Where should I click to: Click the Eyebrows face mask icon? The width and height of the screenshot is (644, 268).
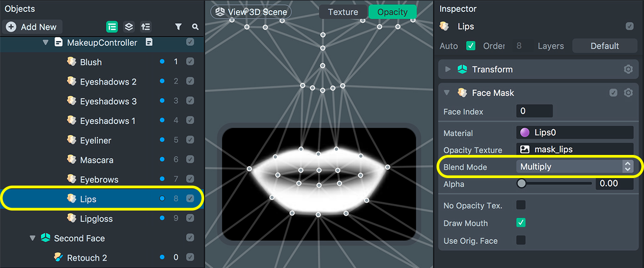click(72, 179)
